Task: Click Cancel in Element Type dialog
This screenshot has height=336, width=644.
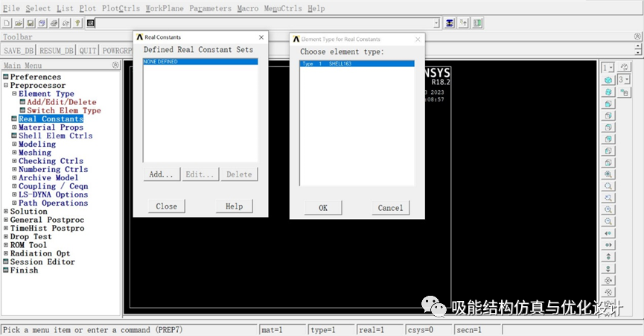Action: coord(391,208)
